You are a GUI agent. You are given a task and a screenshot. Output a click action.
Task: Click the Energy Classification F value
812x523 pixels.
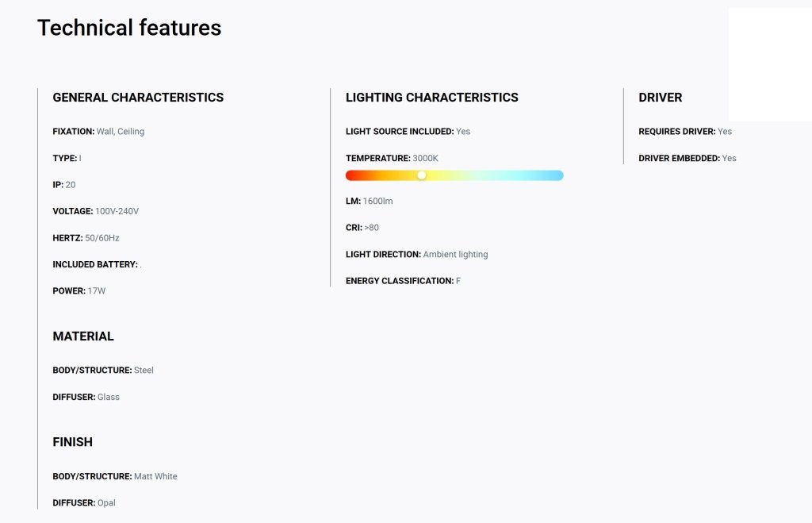click(x=458, y=281)
